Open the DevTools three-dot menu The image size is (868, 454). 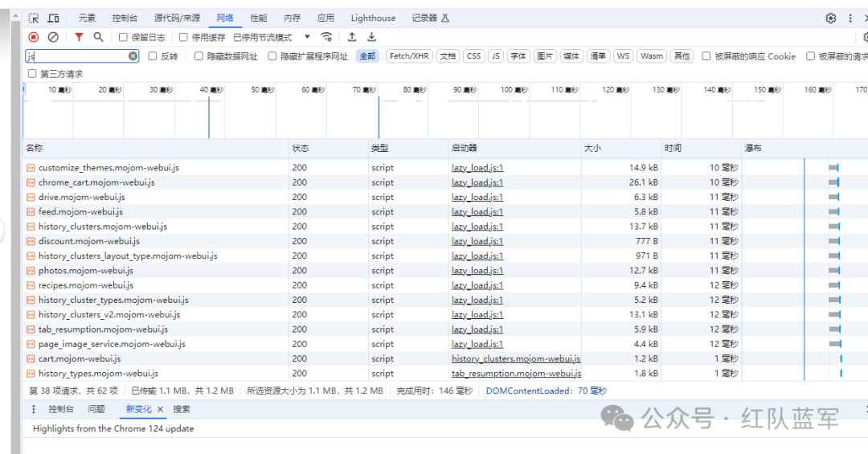pyautogui.click(x=850, y=18)
